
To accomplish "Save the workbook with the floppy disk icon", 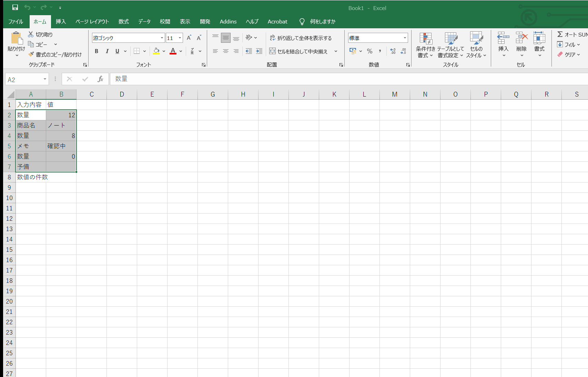I will point(15,7).
